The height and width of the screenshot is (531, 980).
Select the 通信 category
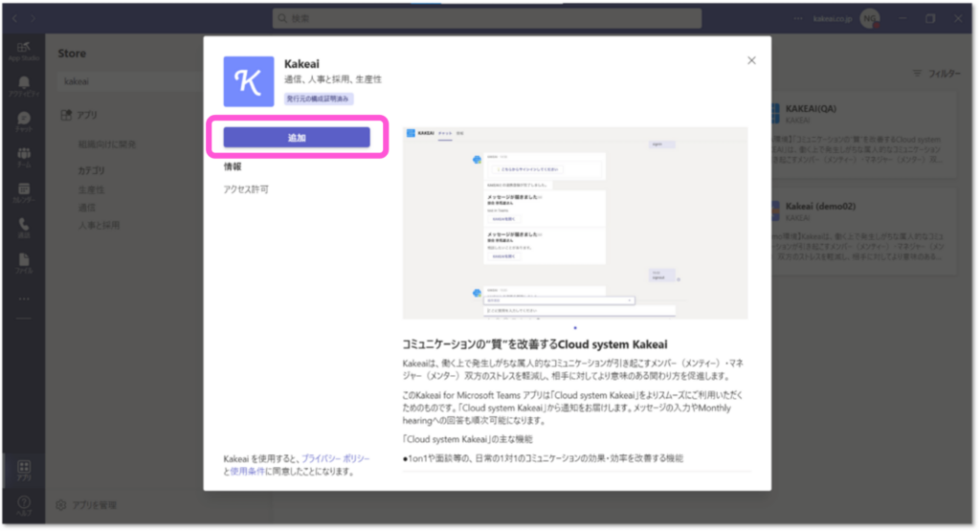(x=87, y=208)
